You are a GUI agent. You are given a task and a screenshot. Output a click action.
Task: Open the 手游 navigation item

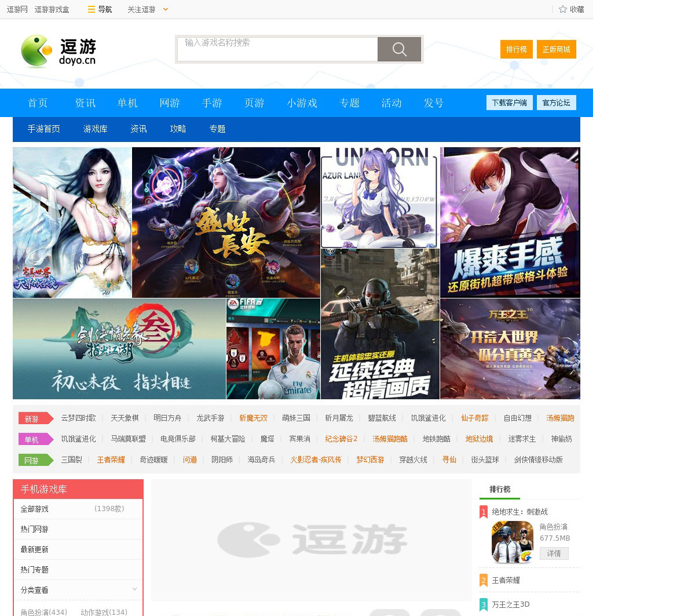(x=212, y=103)
